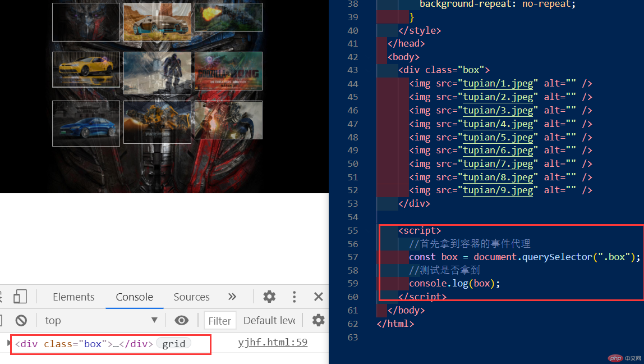Open console settings gear beside log levels

point(318,320)
